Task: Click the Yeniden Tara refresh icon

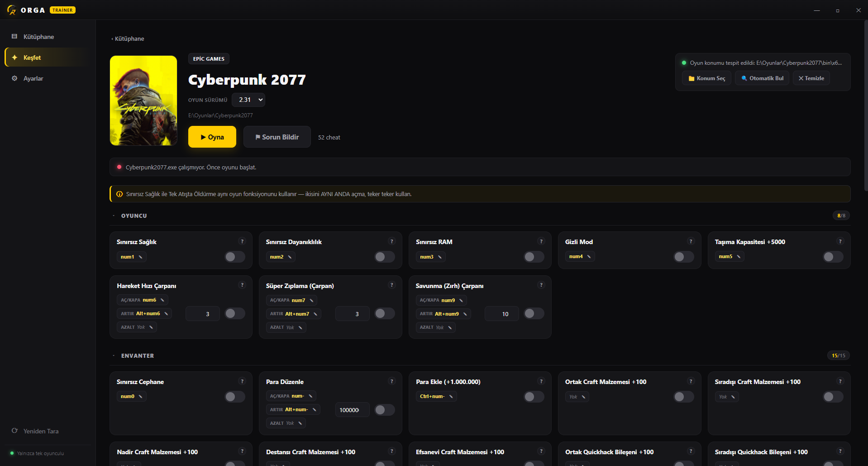Action: (x=14, y=431)
